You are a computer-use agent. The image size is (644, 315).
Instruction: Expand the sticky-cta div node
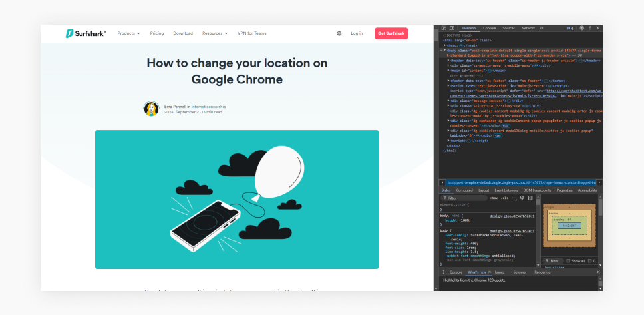448,106
